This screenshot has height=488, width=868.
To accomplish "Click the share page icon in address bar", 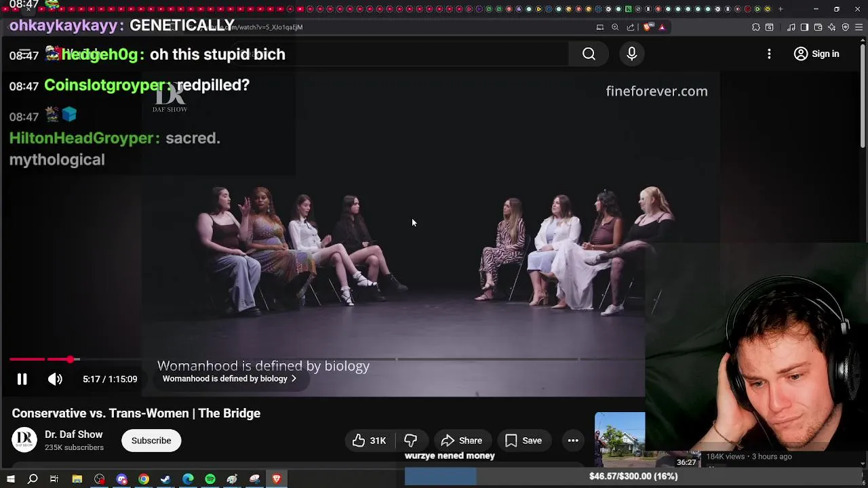I will [631, 27].
